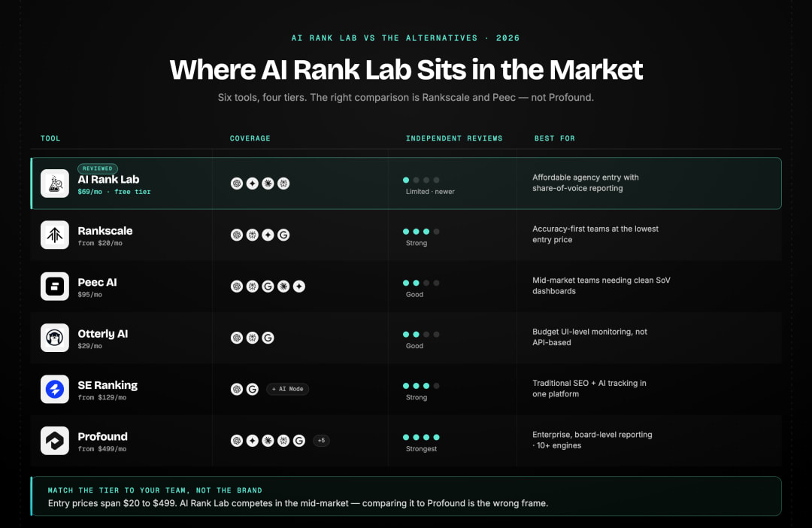Click the AI Rank Lab flask logo

click(55, 184)
